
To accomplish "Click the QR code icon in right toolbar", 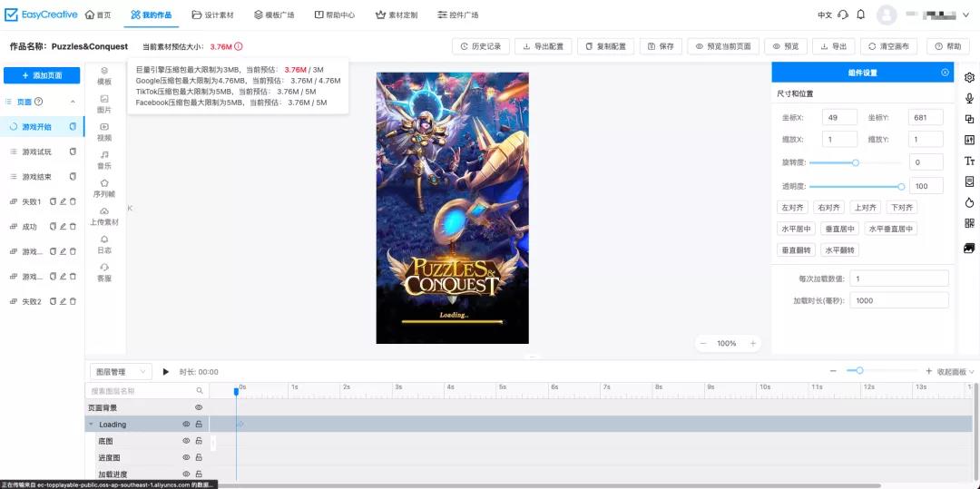I will pyautogui.click(x=969, y=223).
